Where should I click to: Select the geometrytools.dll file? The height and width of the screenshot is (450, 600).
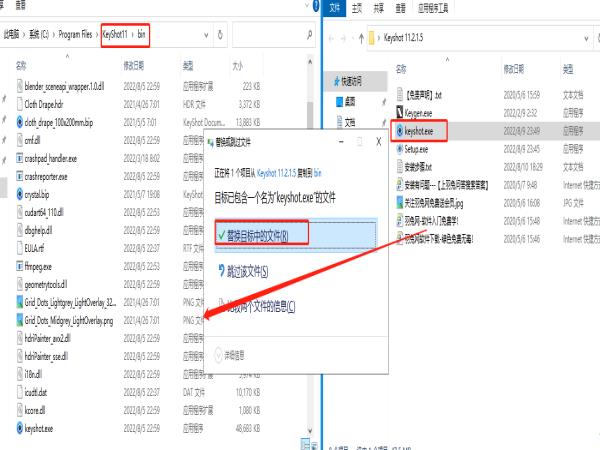46,284
